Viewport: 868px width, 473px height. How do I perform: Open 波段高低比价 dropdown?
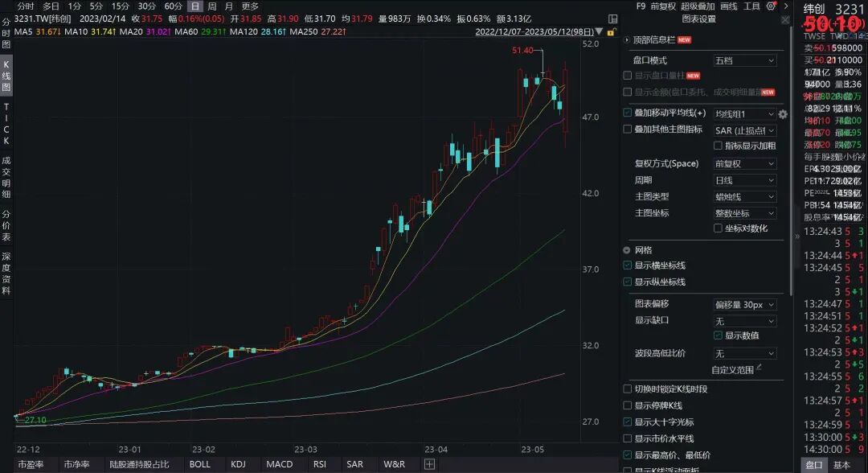coord(744,353)
